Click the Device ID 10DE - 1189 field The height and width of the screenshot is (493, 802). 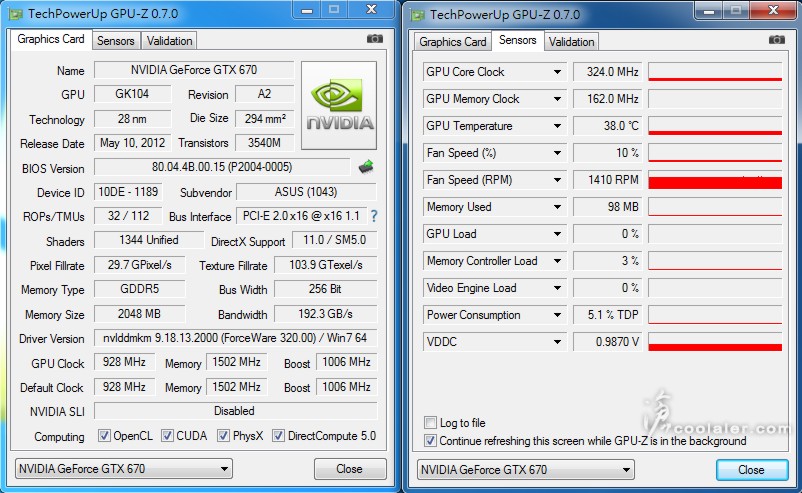(128, 192)
